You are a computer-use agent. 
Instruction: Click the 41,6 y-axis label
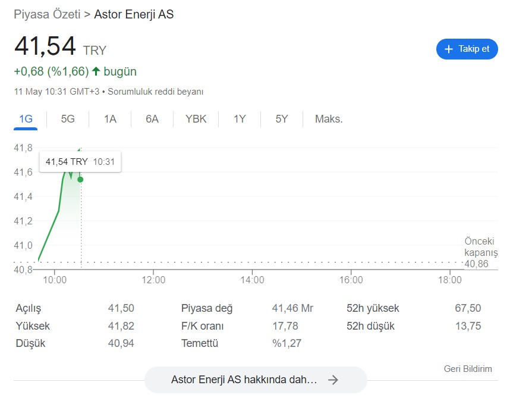pos(23,172)
